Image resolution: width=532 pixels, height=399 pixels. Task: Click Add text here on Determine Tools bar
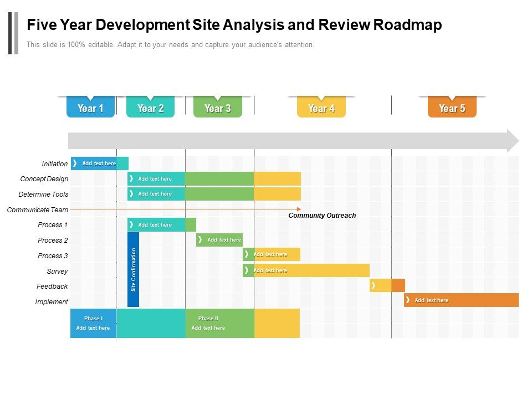coord(155,194)
